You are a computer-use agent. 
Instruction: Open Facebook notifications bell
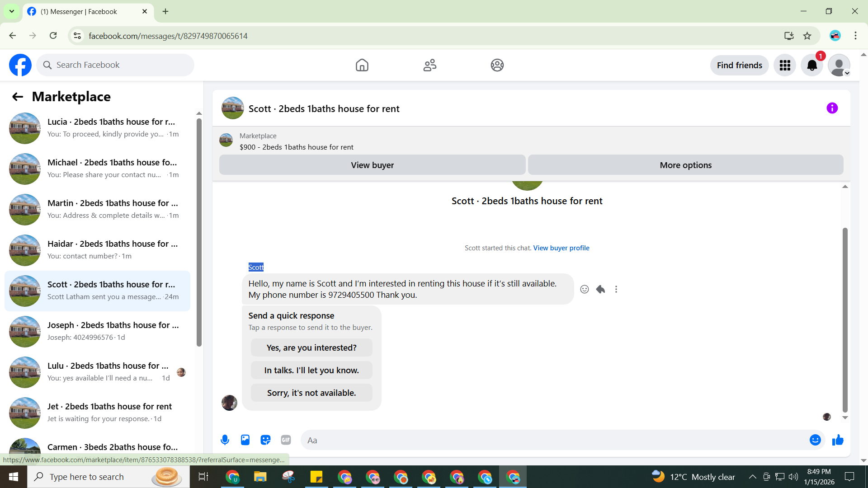click(812, 66)
